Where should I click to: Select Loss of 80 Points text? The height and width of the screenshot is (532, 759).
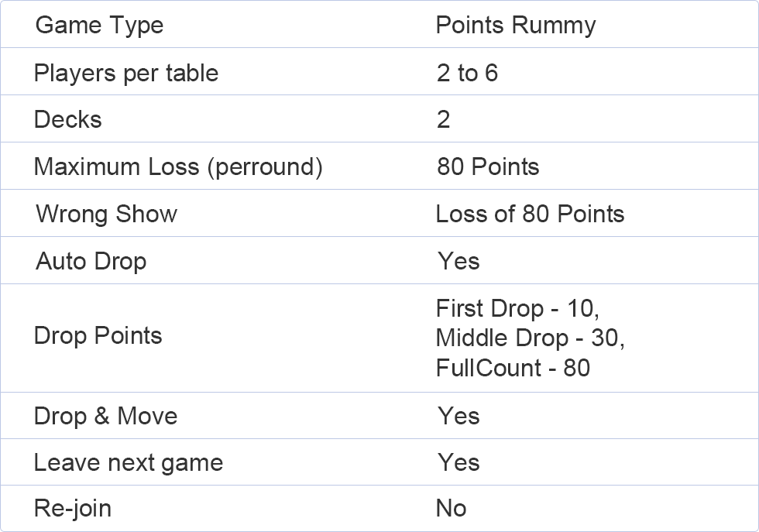coord(530,214)
